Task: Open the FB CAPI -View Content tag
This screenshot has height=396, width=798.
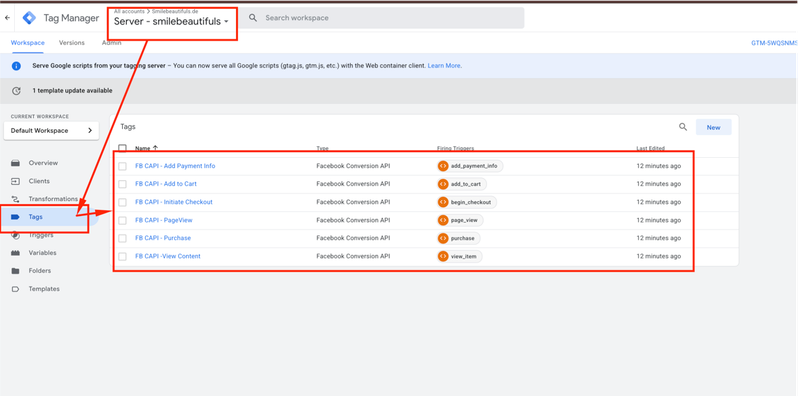Action: click(167, 257)
